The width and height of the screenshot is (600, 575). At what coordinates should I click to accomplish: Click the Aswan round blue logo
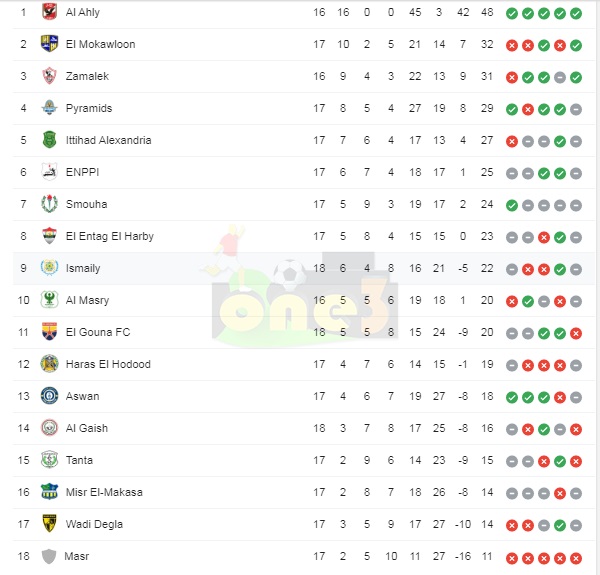click(x=49, y=396)
